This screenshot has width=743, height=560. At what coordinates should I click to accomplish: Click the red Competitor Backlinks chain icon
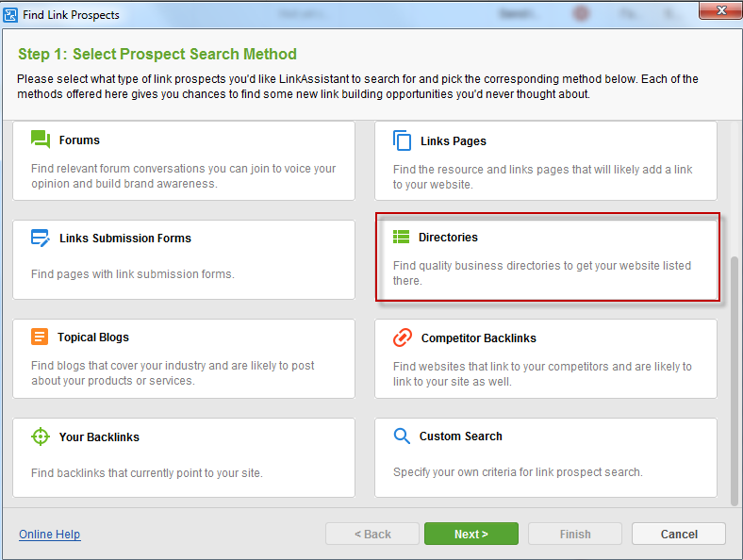coord(403,338)
